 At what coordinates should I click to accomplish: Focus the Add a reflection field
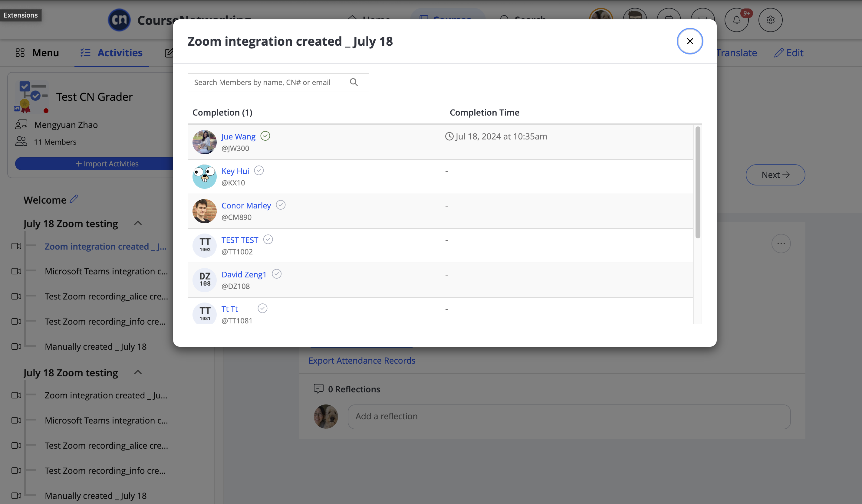569,417
